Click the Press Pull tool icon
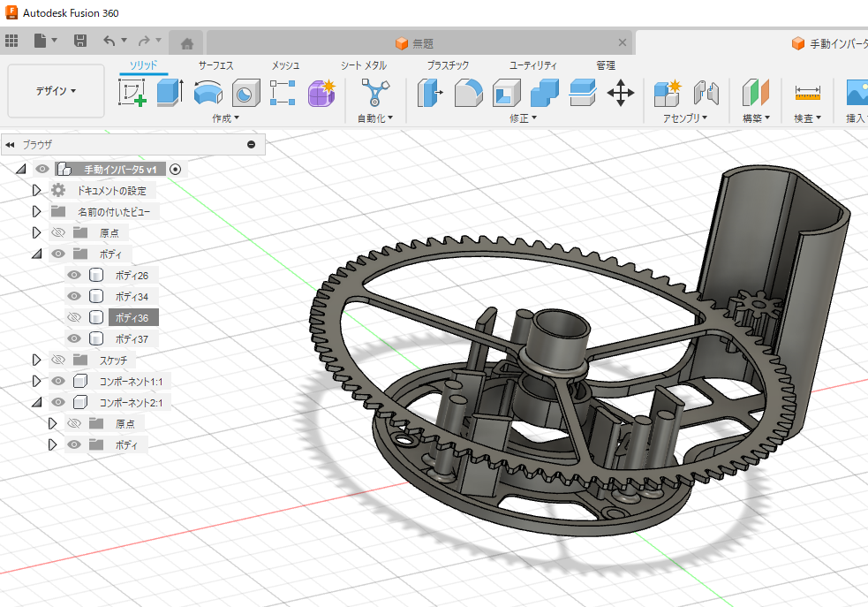 pyautogui.click(x=429, y=92)
